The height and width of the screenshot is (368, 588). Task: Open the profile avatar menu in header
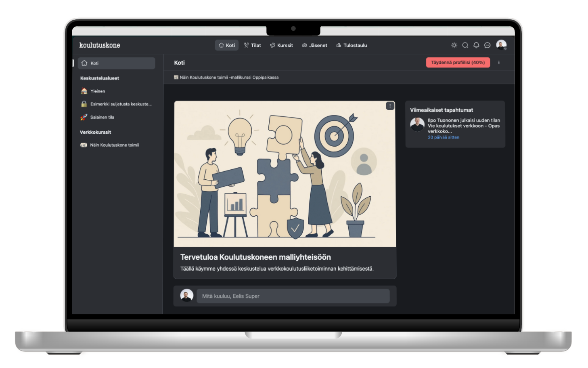[501, 45]
